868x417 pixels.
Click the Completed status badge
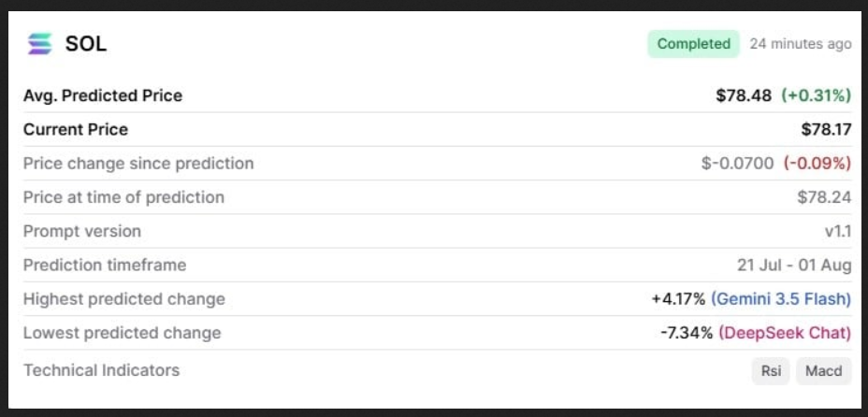[x=694, y=44]
